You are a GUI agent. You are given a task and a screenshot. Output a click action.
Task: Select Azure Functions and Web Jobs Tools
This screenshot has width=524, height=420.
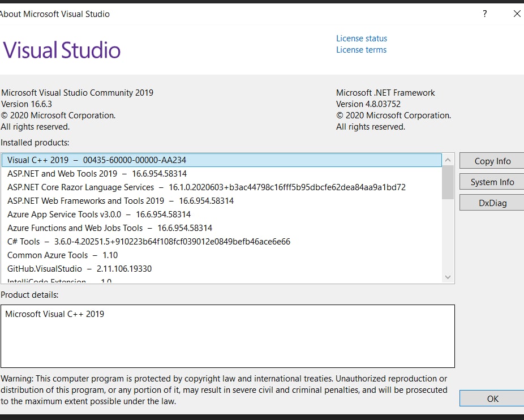coord(222,228)
